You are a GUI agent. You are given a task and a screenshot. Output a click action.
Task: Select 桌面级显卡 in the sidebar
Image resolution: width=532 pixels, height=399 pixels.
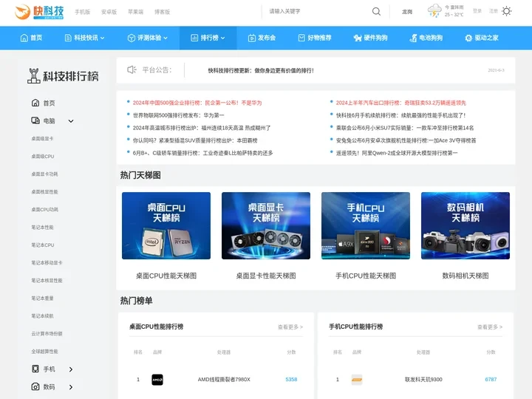[x=42, y=138]
